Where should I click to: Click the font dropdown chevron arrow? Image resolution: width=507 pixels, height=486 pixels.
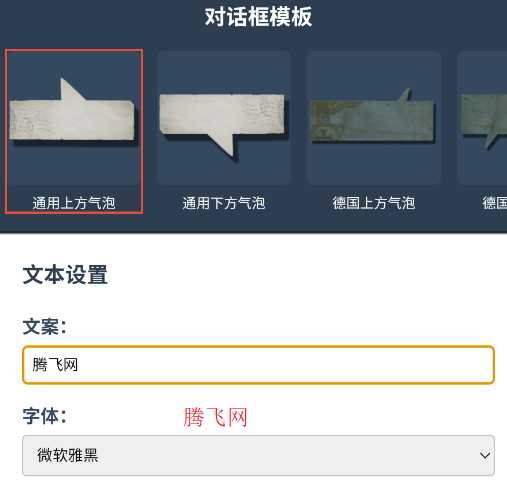485,455
